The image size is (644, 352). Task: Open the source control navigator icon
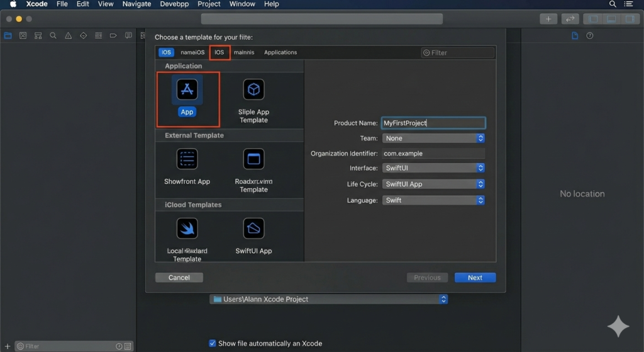pos(23,35)
